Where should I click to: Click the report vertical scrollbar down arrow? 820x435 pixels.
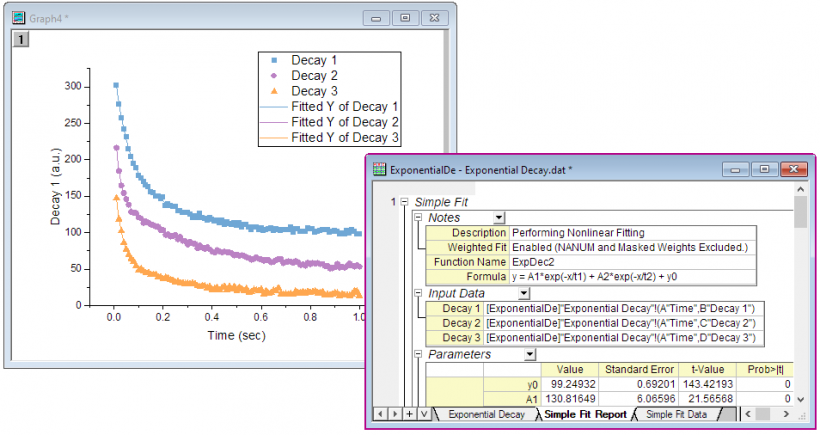(x=799, y=398)
